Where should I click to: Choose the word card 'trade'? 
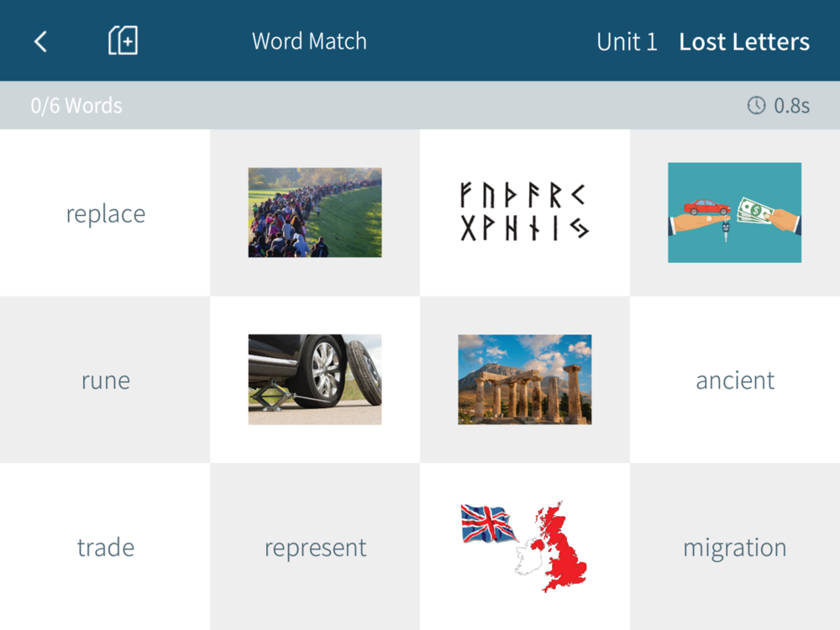tap(106, 547)
